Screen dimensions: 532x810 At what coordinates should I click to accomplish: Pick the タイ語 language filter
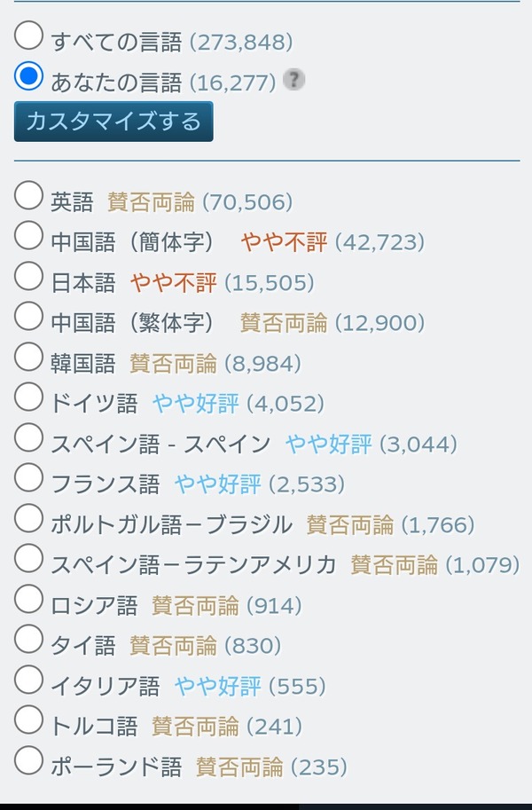[x=28, y=640]
